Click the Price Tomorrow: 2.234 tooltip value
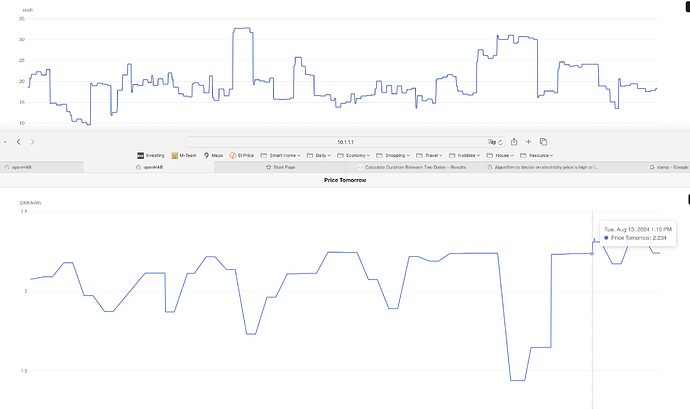Screen dimensions: 690x409 pyautogui.click(x=639, y=238)
